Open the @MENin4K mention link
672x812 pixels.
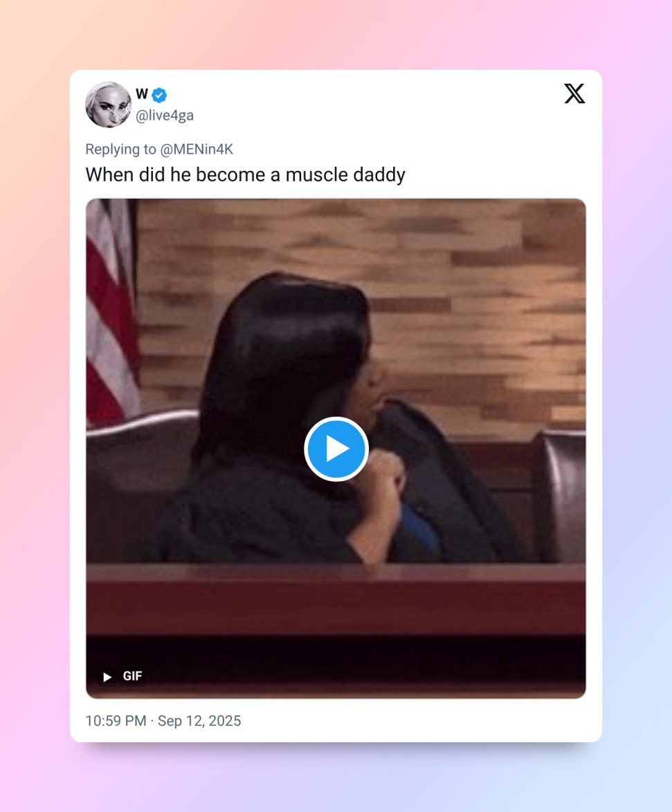(197, 149)
